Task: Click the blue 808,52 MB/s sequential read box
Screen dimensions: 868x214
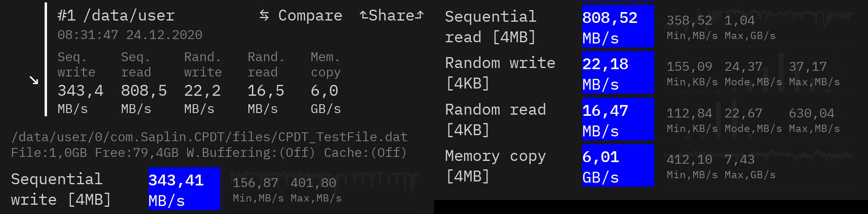Action: click(x=618, y=27)
